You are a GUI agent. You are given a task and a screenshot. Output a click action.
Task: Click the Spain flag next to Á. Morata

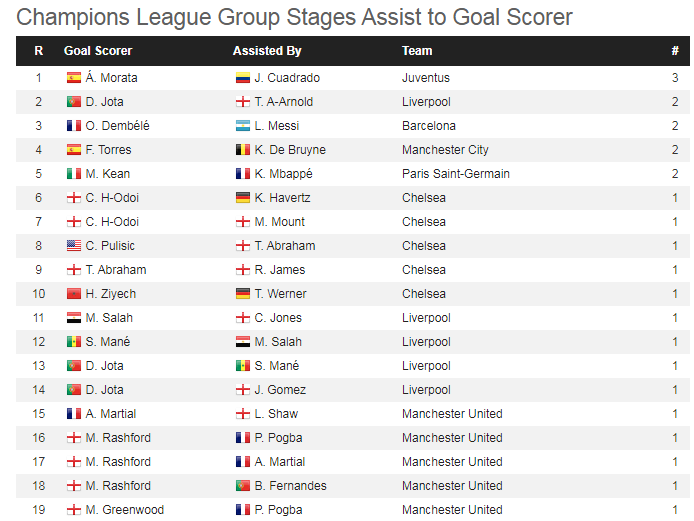click(74, 78)
